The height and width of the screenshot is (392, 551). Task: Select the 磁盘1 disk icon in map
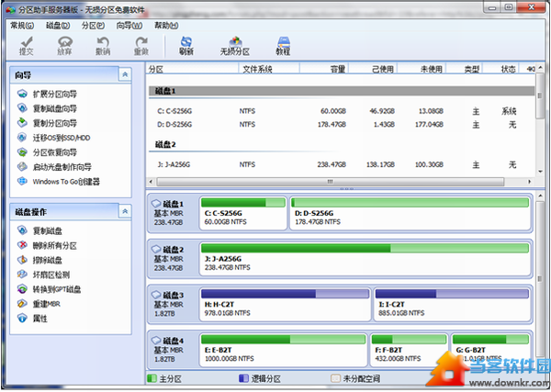156,204
